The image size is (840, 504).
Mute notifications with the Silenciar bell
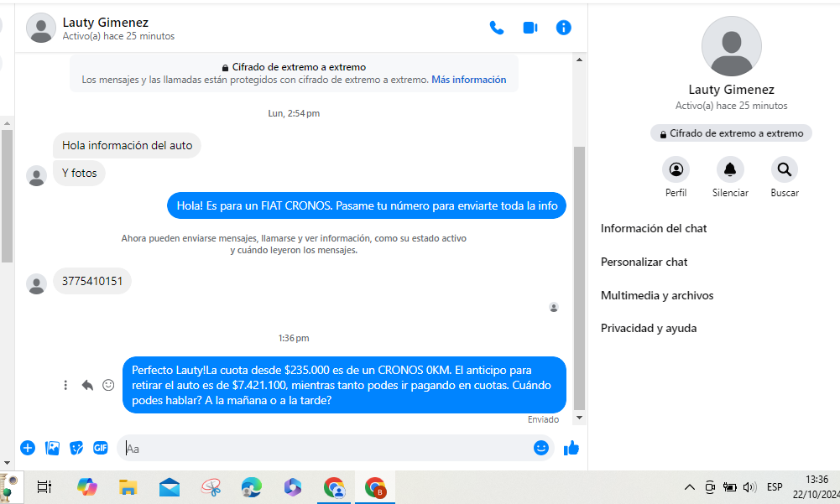[x=730, y=170]
